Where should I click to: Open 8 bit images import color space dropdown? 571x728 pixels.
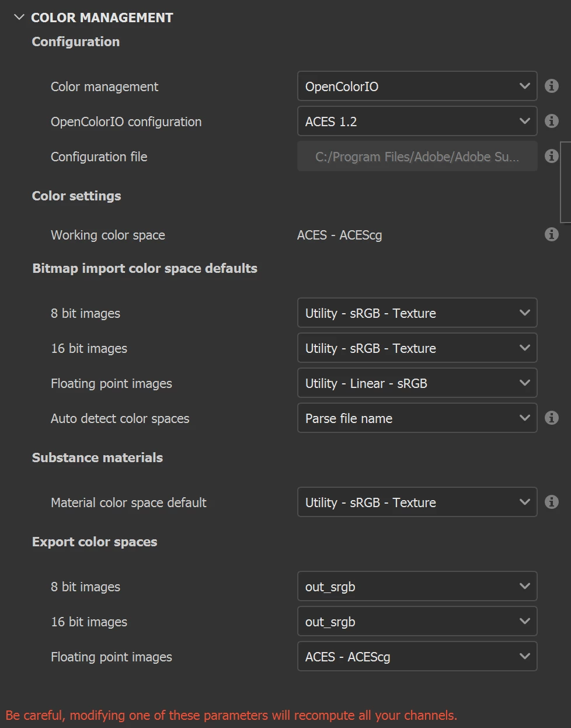point(417,313)
